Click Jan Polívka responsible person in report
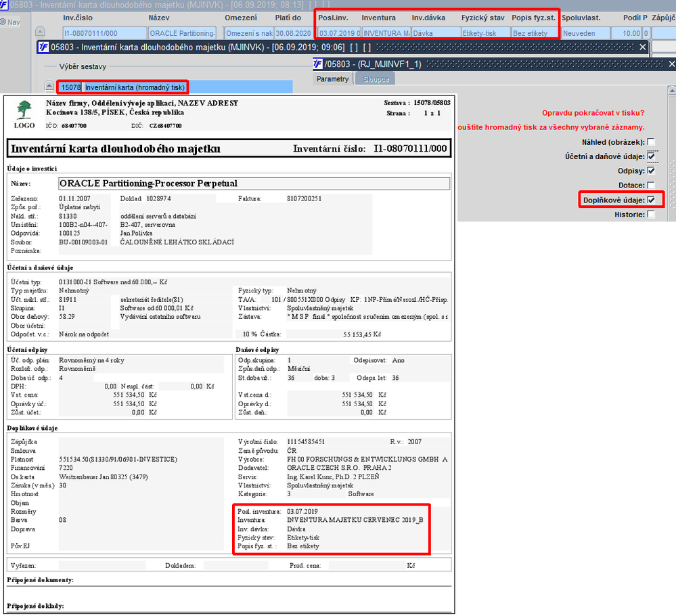This screenshot has width=676, height=616. [x=136, y=233]
